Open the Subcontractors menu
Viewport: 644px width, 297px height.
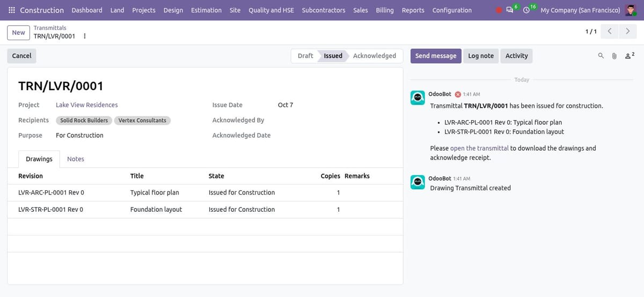(324, 10)
